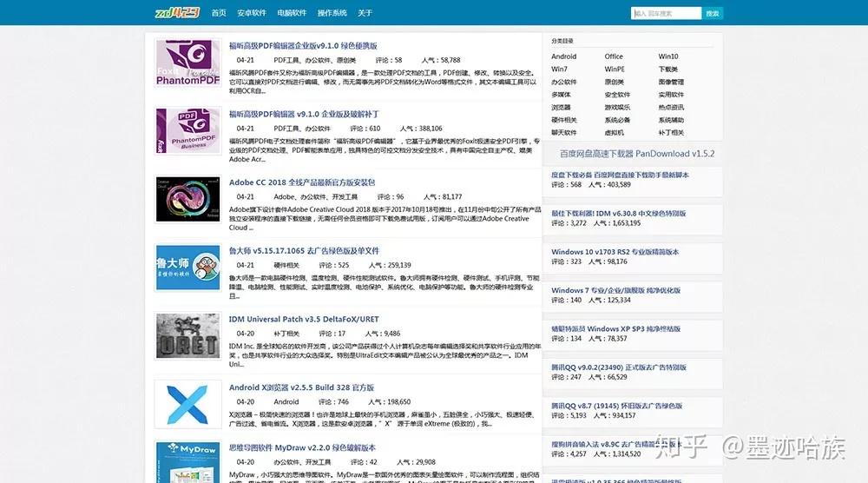Image resolution: width=868 pixels, height=483 pixels.
Task: Open 鲁大师 v5.15.17.1065 article title
Action: [x=304, y=251]
